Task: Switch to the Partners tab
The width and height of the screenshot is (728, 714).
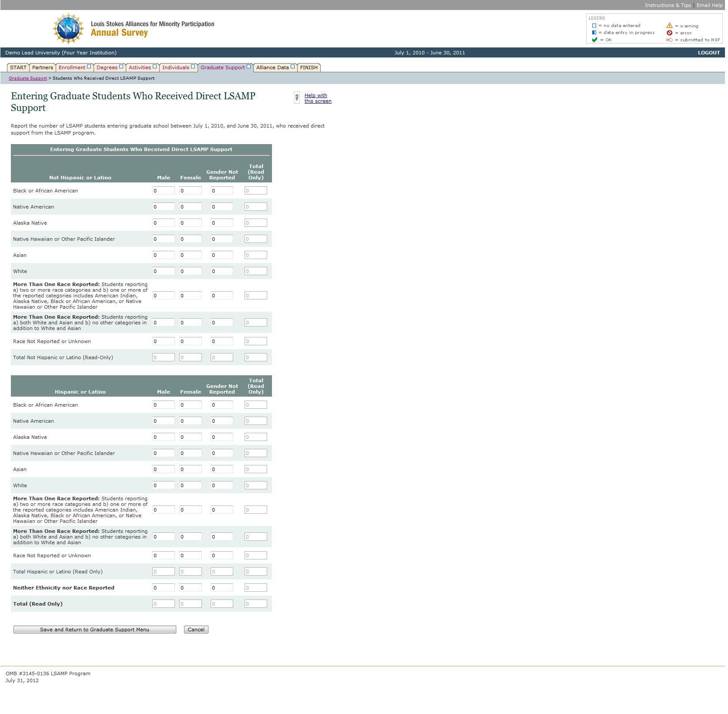Action: (x=43, y=67)
